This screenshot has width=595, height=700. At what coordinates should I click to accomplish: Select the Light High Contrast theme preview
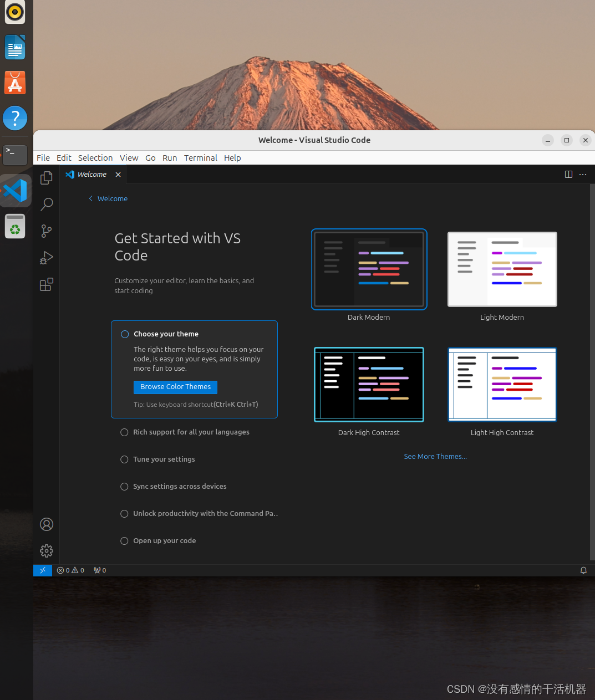point(502,385)
